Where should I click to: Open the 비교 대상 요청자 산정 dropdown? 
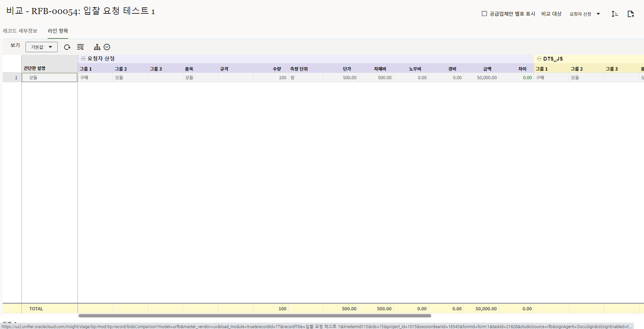[585, 14]
